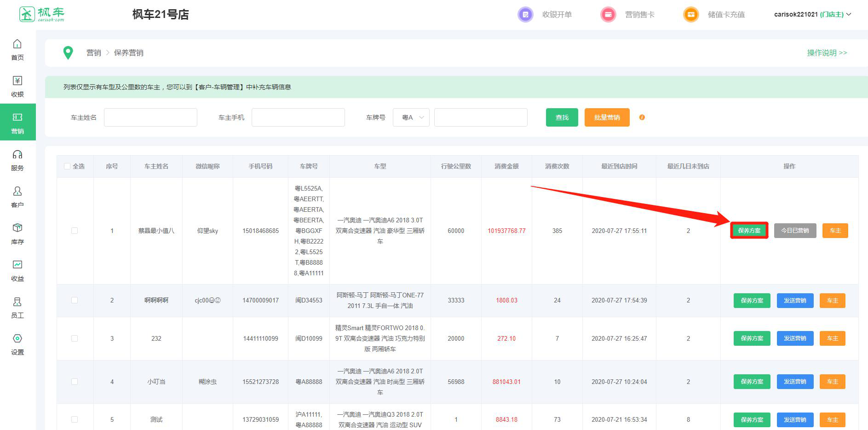Screen dimensions: 868x430
Task: Open 收益 revenue chart icon in sidebar
Action: pyautogui.click(x=17, y=265)
